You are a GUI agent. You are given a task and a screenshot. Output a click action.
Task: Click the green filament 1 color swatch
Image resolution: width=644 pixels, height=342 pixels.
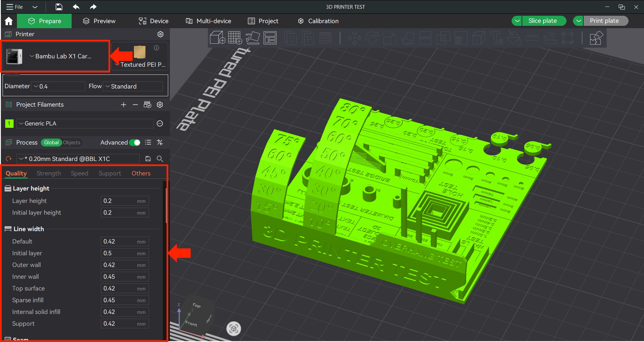point(9,124)
